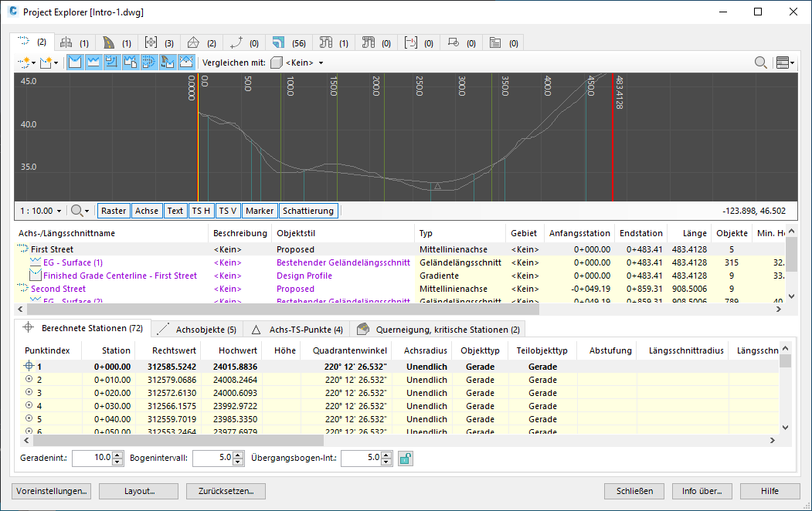Switch to Querneigung, kritische Stationen (2) tab

[438, 330]
